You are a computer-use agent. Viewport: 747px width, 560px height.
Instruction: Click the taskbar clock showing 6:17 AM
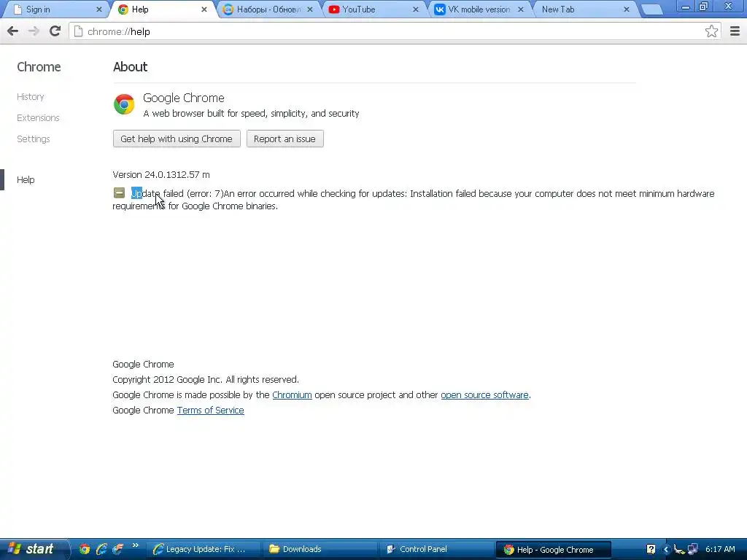pos(720,549)
